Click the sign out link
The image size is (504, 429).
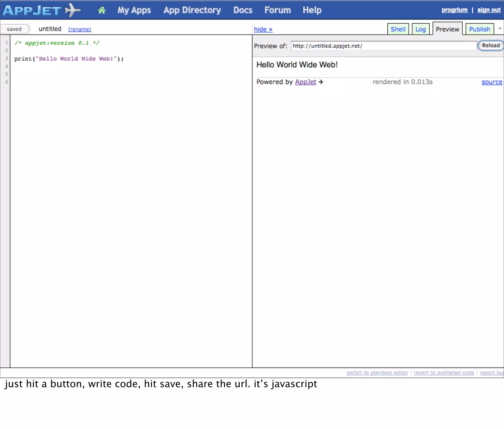[x=489, y=10]
